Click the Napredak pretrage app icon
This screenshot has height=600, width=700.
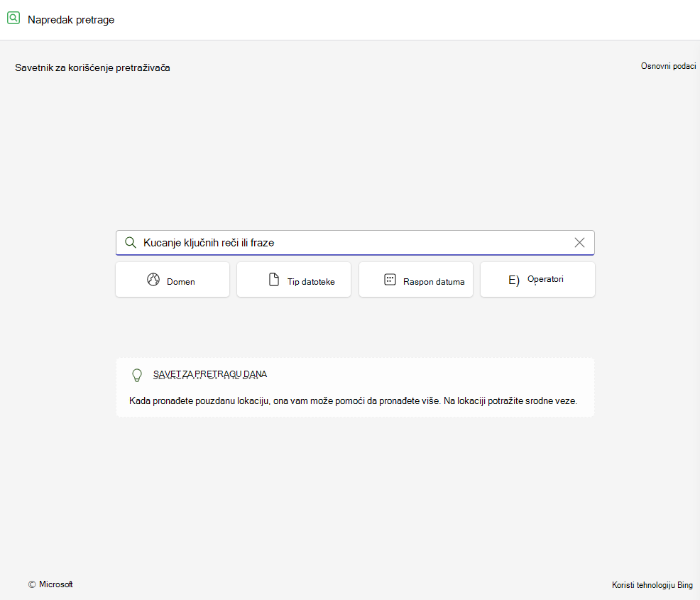tap(13, 18)
